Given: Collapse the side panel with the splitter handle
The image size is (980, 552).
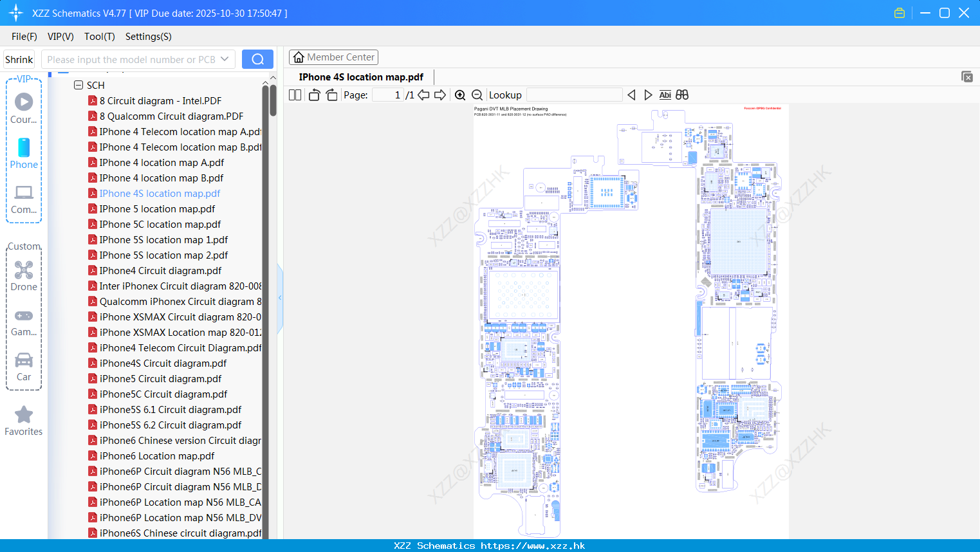Looking at the screenshot, I should point(280,298).
